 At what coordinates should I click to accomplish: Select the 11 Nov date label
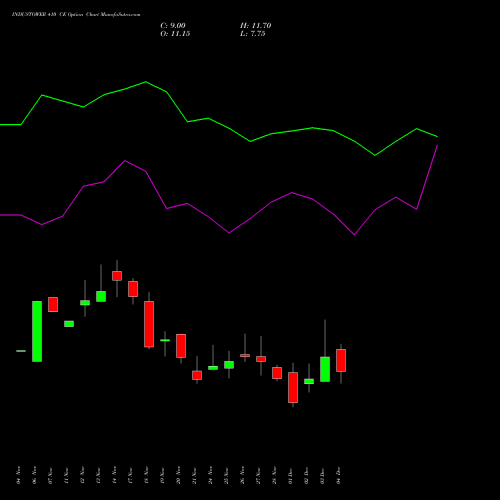pos(66,475)
